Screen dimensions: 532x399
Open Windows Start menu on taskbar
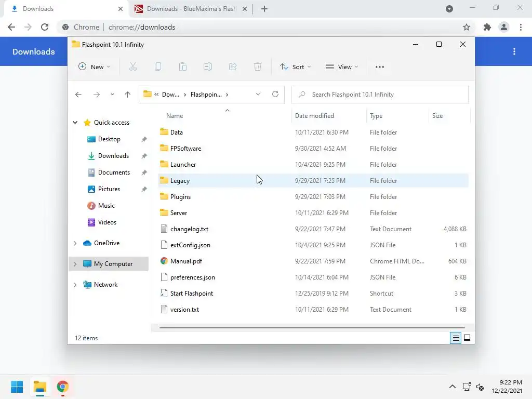coord(17,387)
